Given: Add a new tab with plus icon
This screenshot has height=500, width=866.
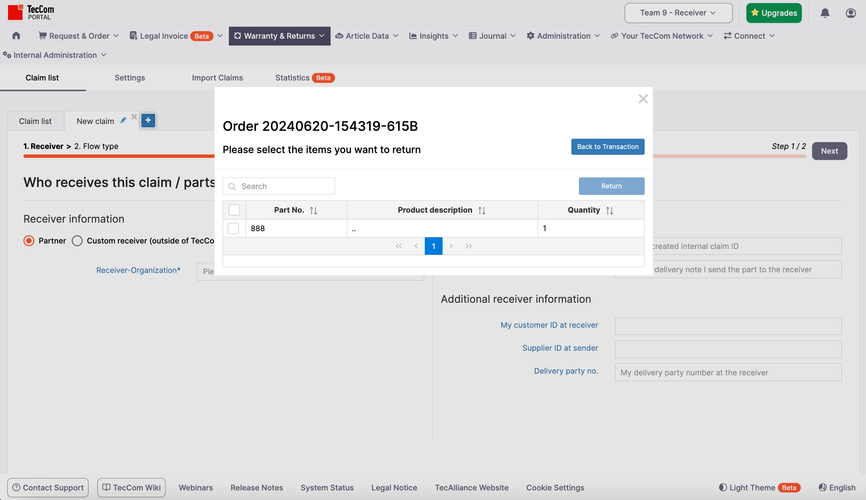Looking at the screenshot, I should 148,120.
